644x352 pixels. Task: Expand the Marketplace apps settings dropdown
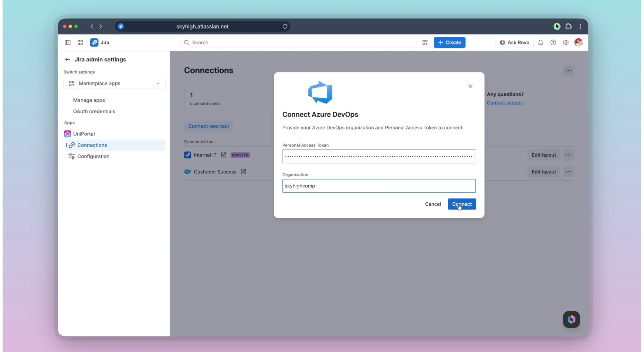114,83
